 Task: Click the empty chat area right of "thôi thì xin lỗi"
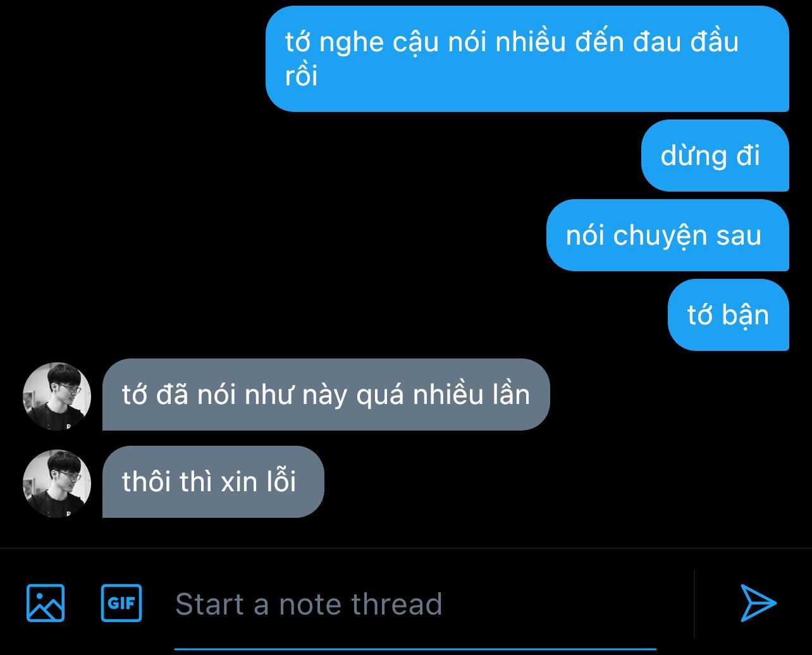(x=563, y=482)
